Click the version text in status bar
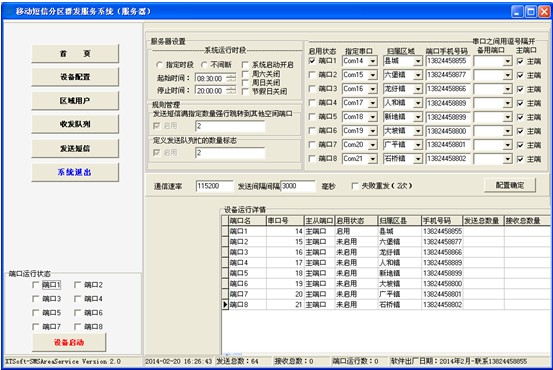 tap(63, 361)
